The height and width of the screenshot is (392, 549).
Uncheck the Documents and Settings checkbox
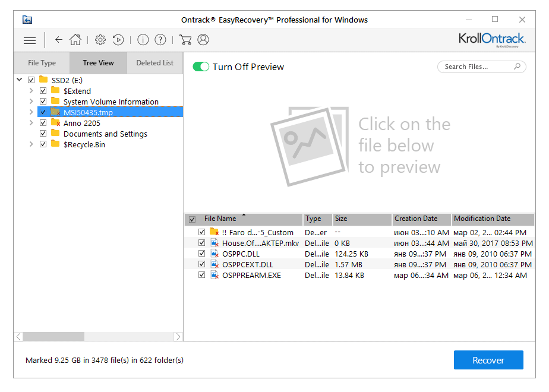43,134
